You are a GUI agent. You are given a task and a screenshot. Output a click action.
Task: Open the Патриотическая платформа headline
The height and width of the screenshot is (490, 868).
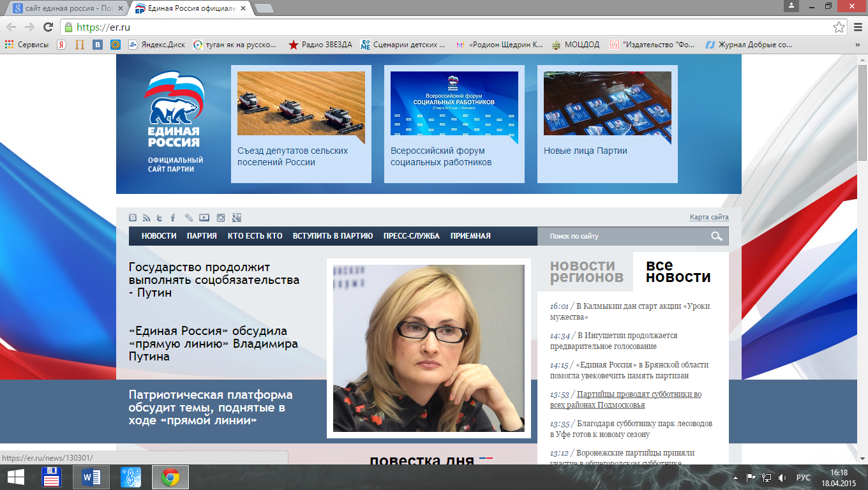click(x=211, y=408)
